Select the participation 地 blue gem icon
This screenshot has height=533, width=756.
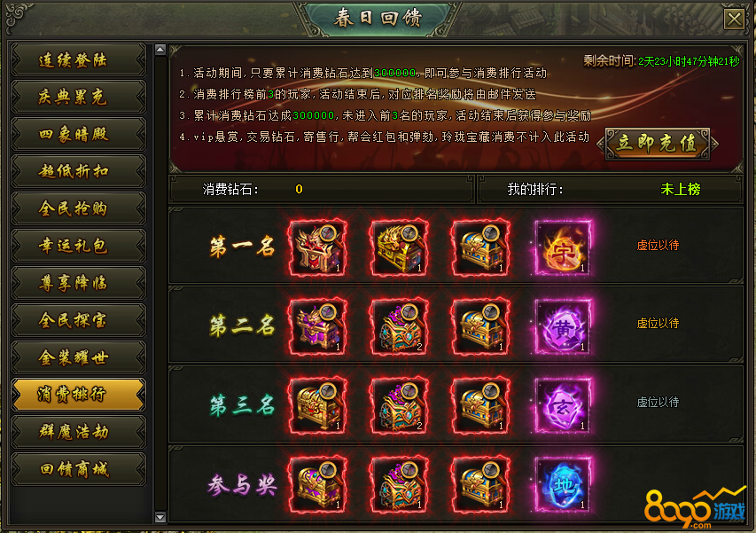coord(563,484)
